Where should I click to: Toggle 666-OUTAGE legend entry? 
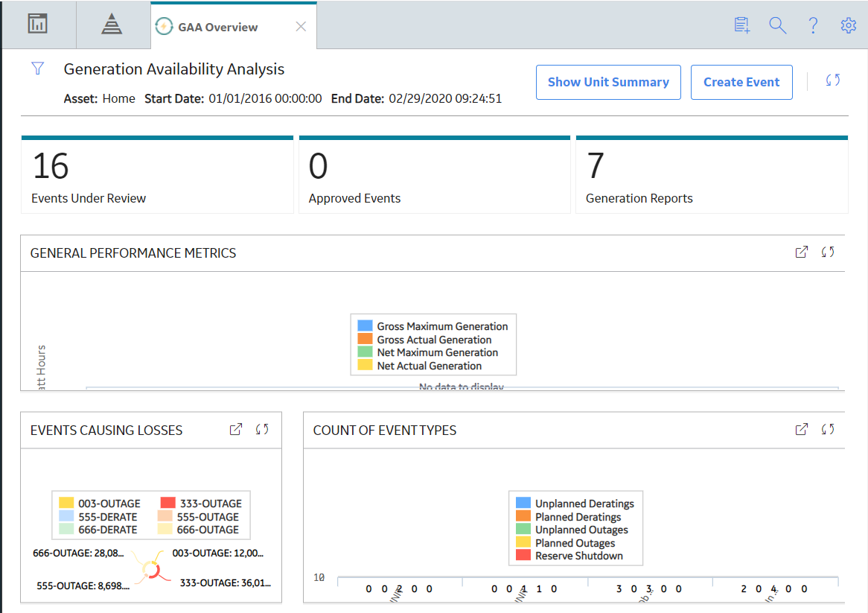pyautogui.click(x=198, y=530)
